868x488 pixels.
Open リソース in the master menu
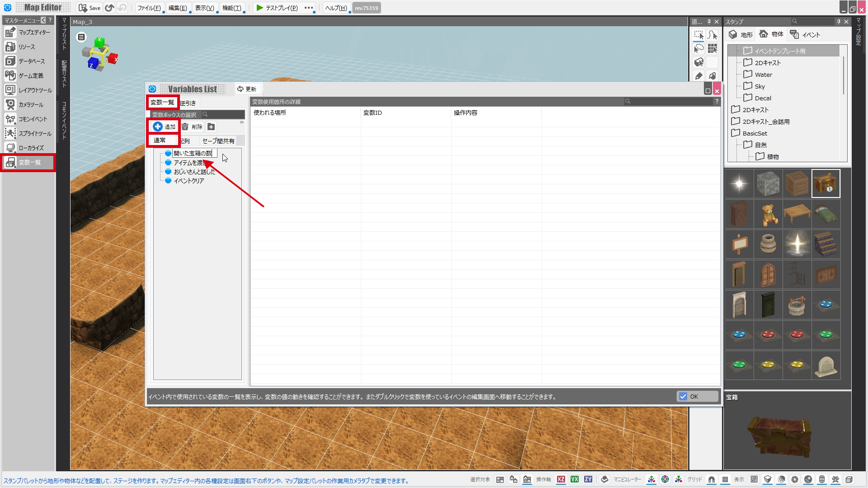coord(28,47)
